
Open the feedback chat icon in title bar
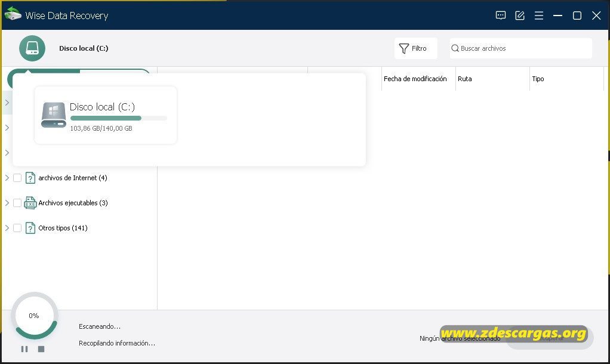point(500,16)
